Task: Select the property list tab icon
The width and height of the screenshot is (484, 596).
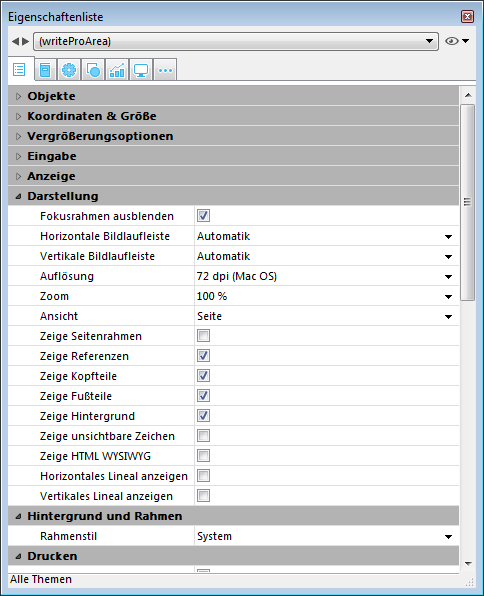Action: (x=19, y=70)
